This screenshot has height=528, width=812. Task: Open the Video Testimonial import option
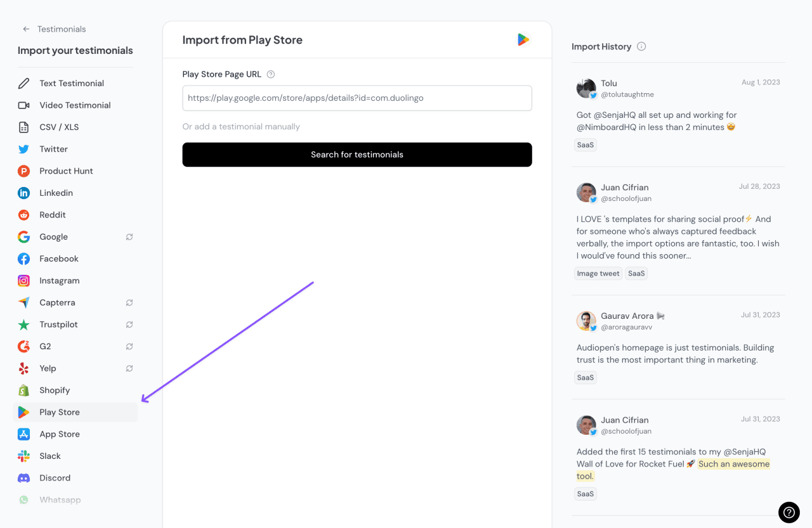[75, 105]
